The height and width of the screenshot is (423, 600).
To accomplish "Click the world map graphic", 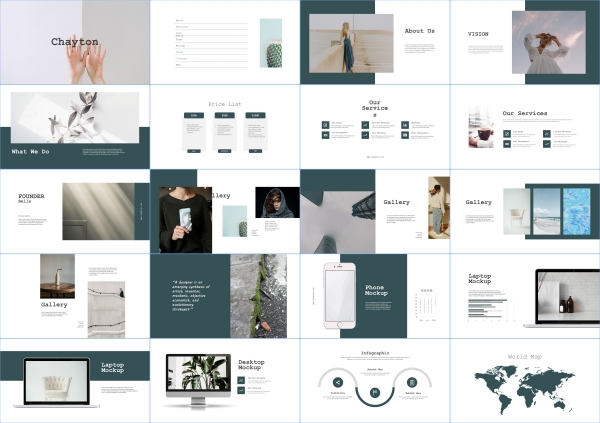I will pos(524,387).
